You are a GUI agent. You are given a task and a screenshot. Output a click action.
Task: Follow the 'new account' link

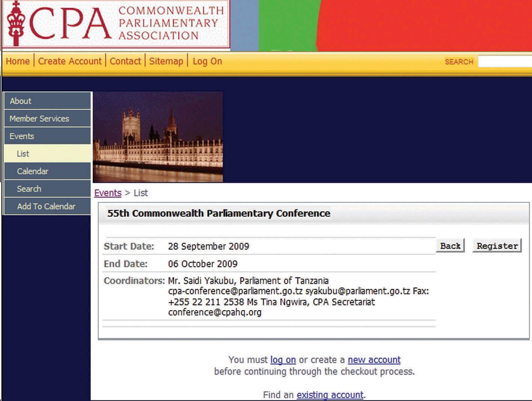pyautogui.click(x=374, y=360)
